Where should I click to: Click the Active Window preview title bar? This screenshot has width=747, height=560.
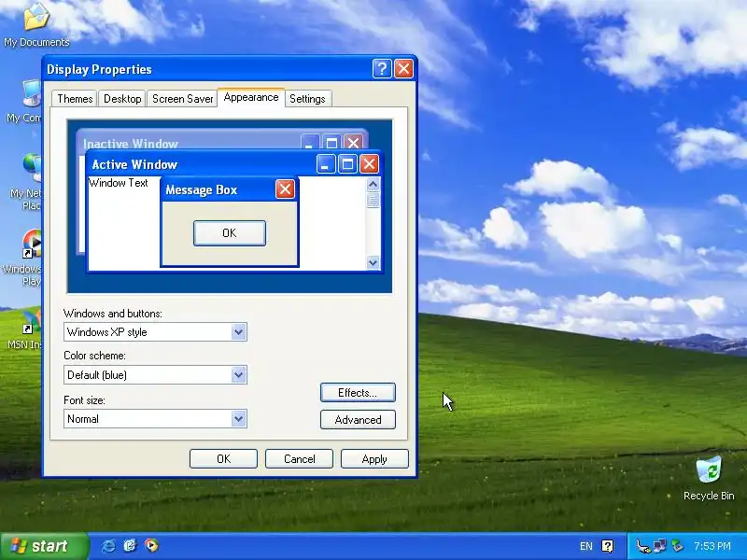(x=233, y=164)
